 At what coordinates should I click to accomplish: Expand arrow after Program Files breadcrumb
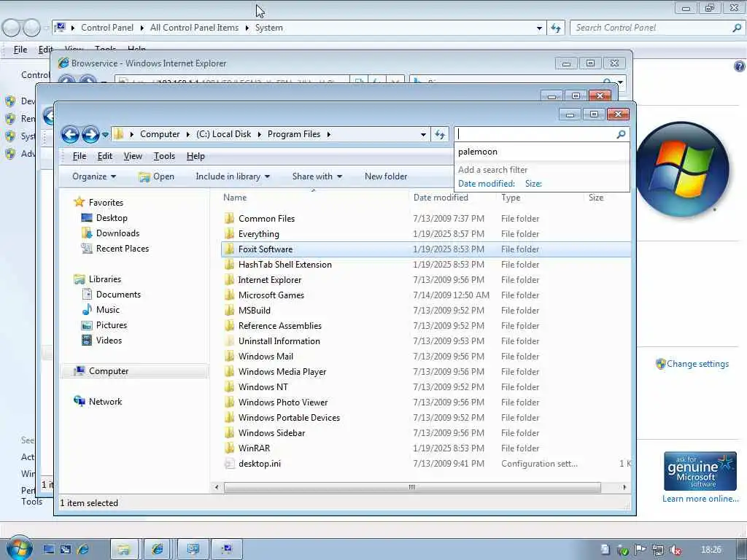click(x=329, y=135)
